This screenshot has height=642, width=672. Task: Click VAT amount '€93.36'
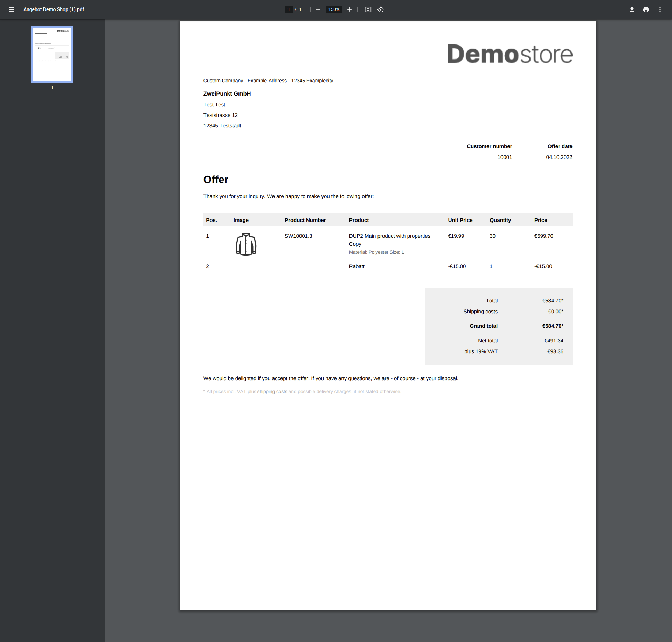pos(555,351)
